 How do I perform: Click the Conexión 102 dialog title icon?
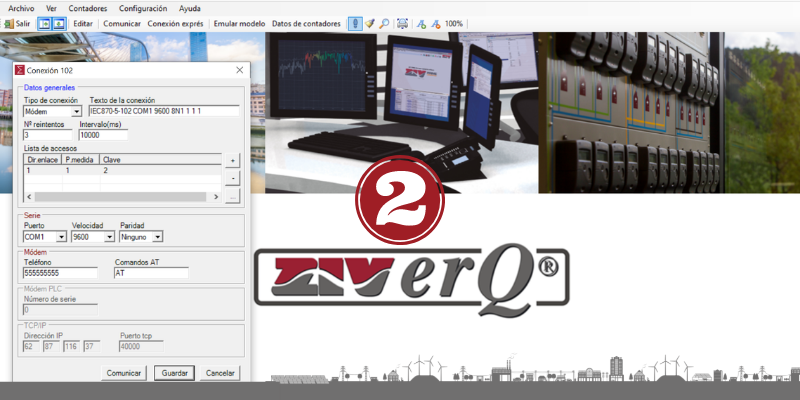pyautogui.click(x=20, y=70)
